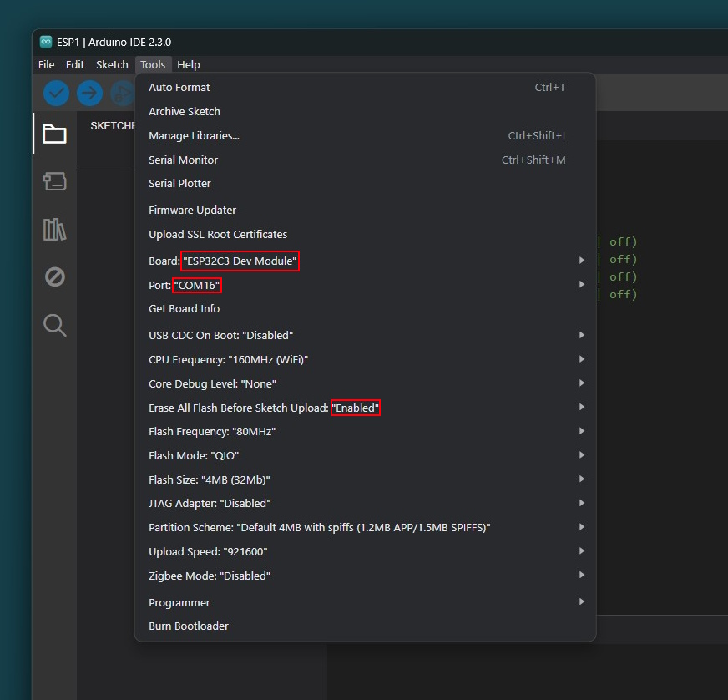Launch the Serial Monitor menu item

pyautogui.click(x=365, y=160)
